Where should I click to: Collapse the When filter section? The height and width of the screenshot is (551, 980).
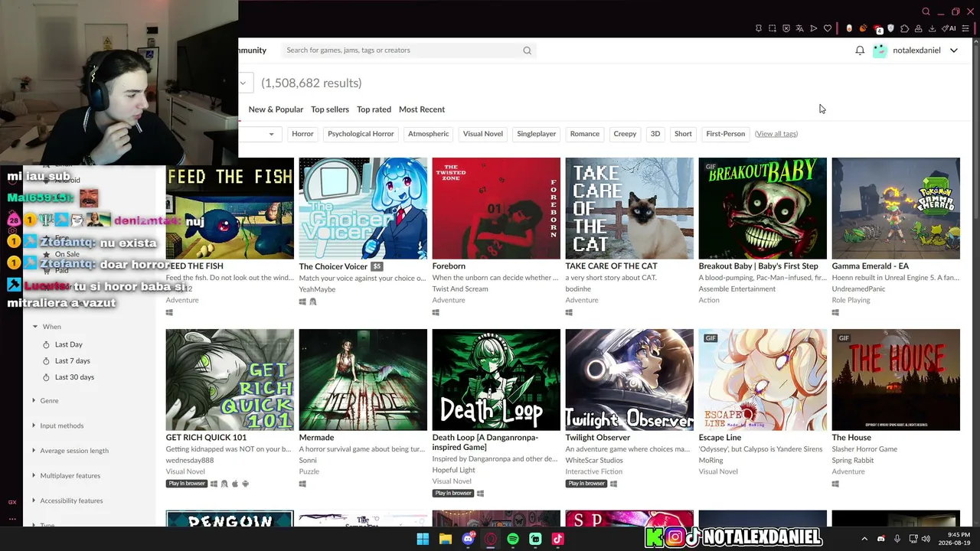point(46,327)
